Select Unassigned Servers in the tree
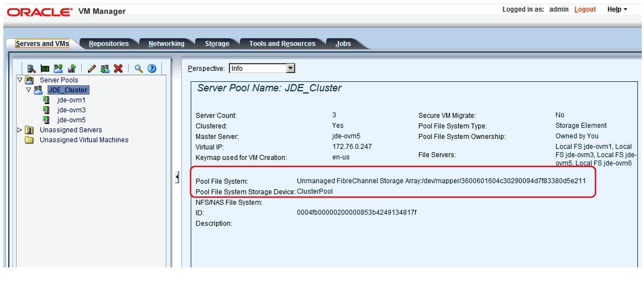 pos(71,130)
